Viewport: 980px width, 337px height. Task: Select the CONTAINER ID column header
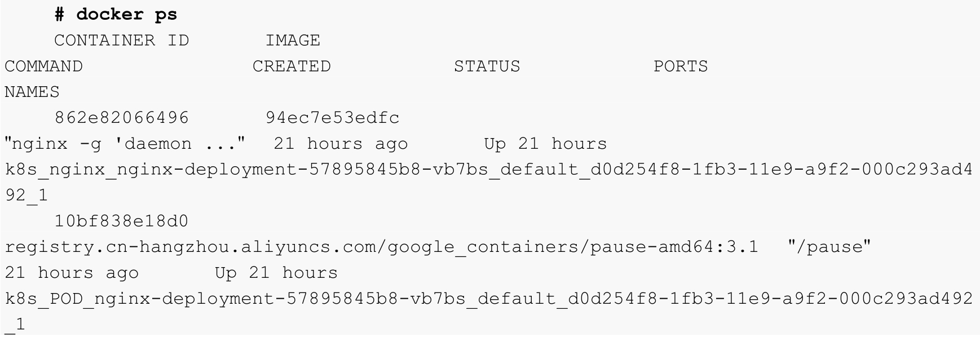coord(121,41)
